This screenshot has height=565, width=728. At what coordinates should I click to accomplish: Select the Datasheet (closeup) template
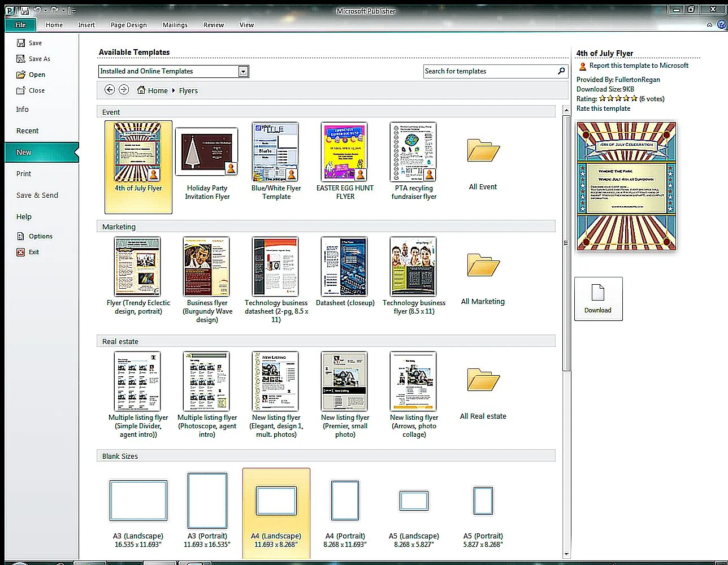[345, 272]
